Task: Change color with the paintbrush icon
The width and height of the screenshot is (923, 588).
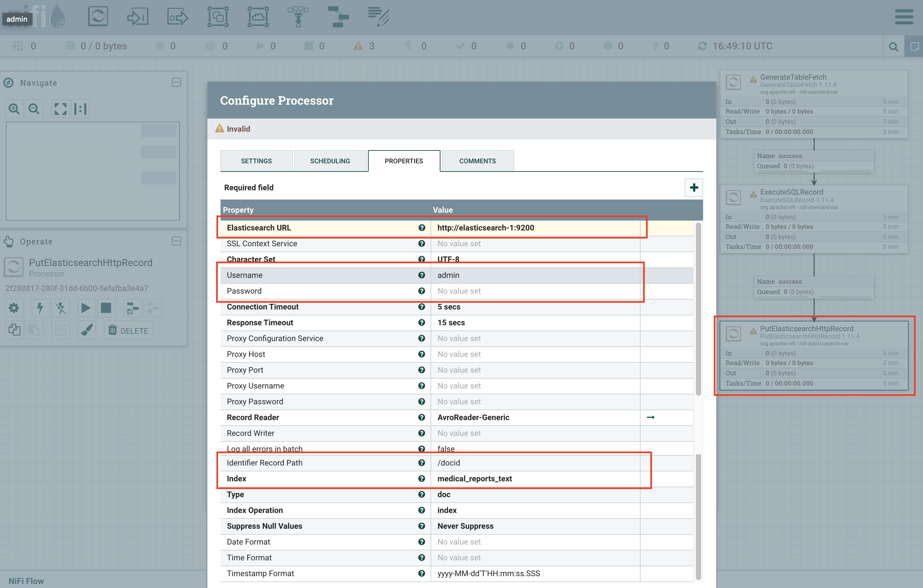Action: click(87, 330)
